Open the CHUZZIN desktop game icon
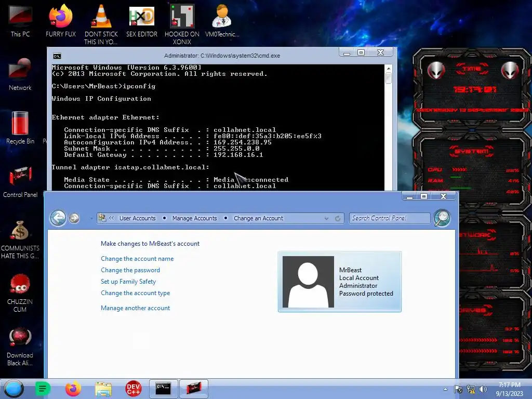 tap(20, 293)
